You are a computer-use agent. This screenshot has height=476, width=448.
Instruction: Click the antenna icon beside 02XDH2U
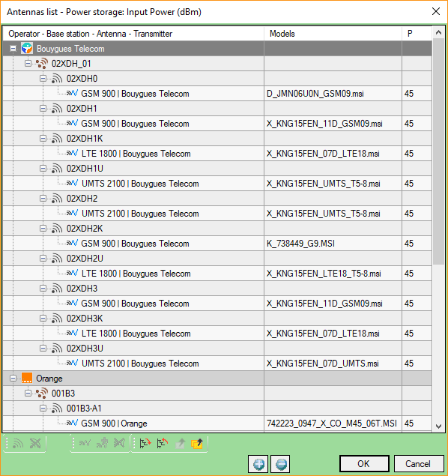click(57, 259)
